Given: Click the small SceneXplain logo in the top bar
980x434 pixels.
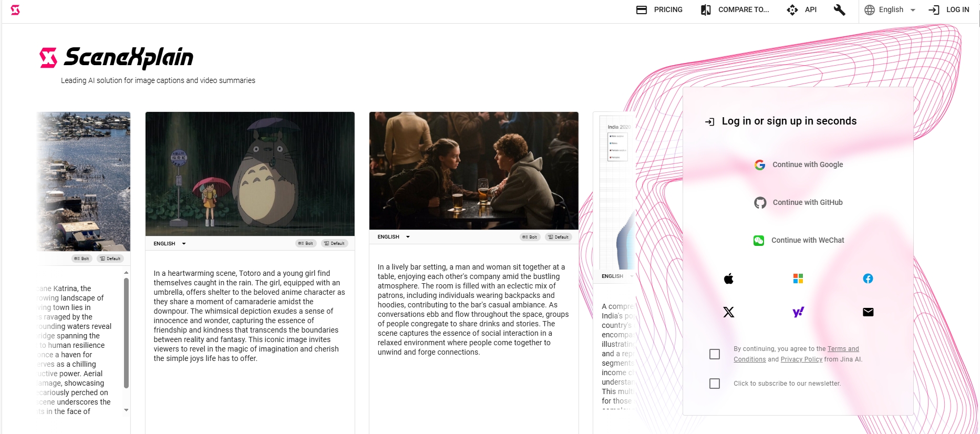Looking at the screenshot, I should pyautogui.click(x=15, y=9).
